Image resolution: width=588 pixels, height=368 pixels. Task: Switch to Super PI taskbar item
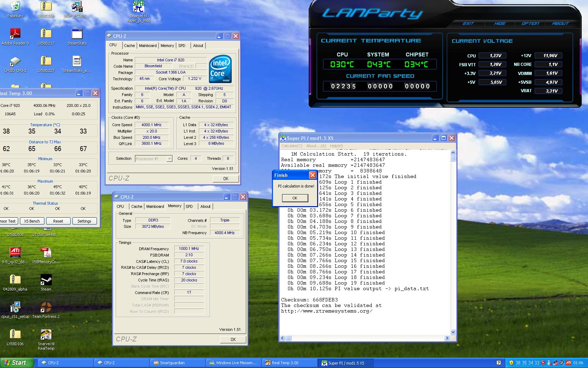coord(345,363)
